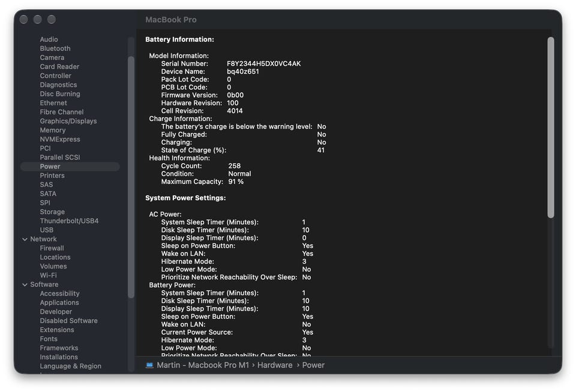Image resolution: width=576 pixels, height=392 pixels.
Task: Click the serial number F8Y2344H5DX0VC4AK
Action: tap(264, 64)
